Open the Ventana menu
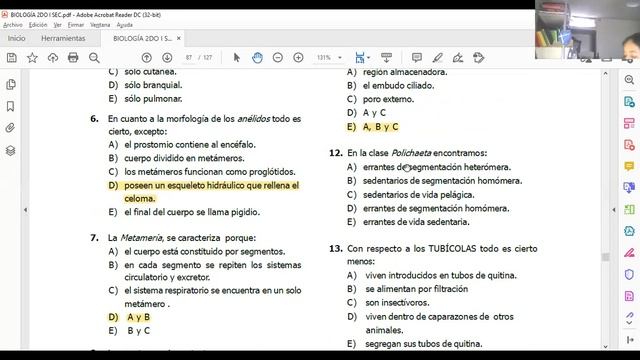This screenshot has width=640, height=360. pos(100,25)
